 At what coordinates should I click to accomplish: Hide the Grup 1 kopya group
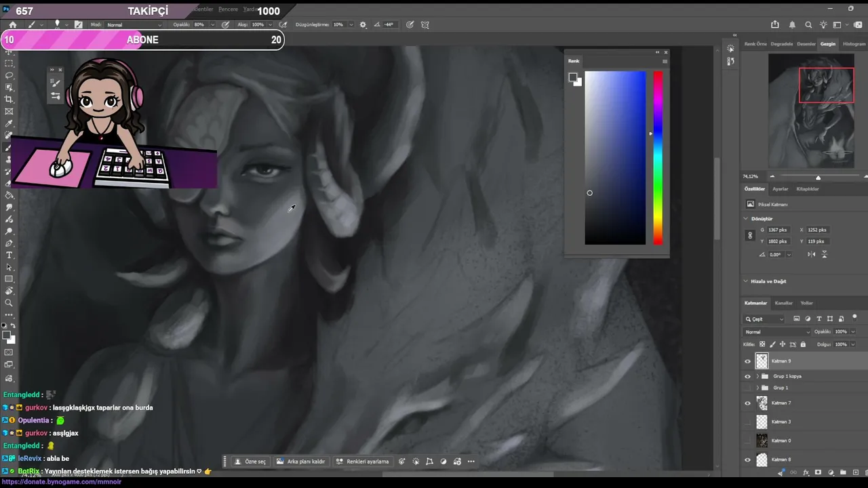(748, 376)
